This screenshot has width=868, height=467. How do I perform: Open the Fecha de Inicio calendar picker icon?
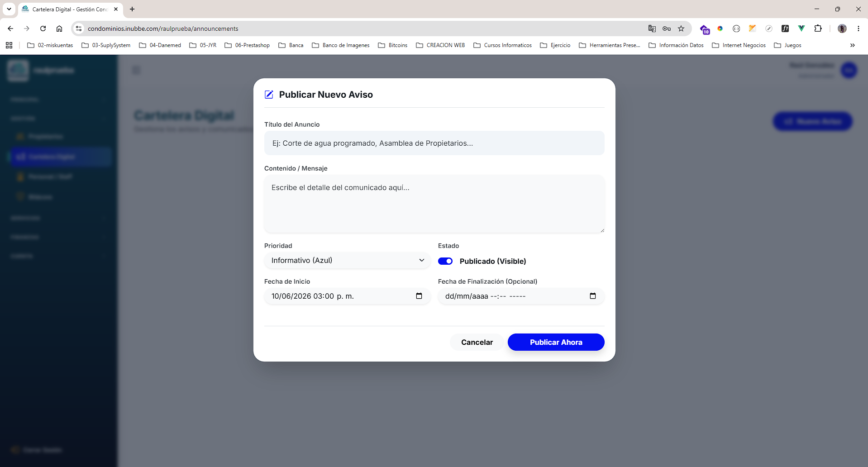419,296
